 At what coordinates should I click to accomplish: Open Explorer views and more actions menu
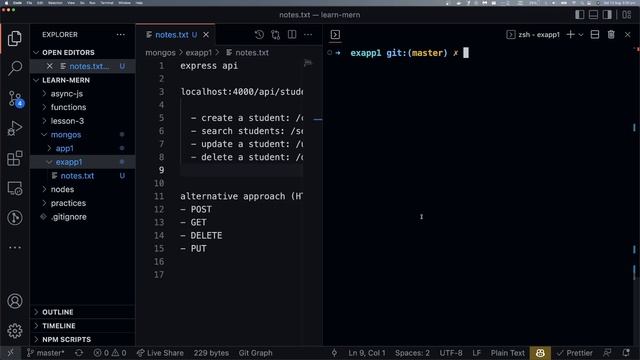click(x=120, y=35)
